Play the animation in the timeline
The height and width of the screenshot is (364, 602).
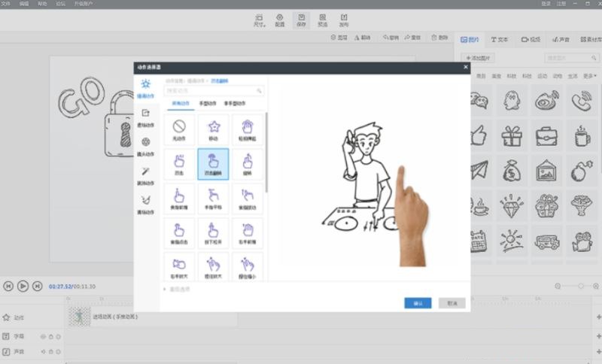click(x=23, y=286)
